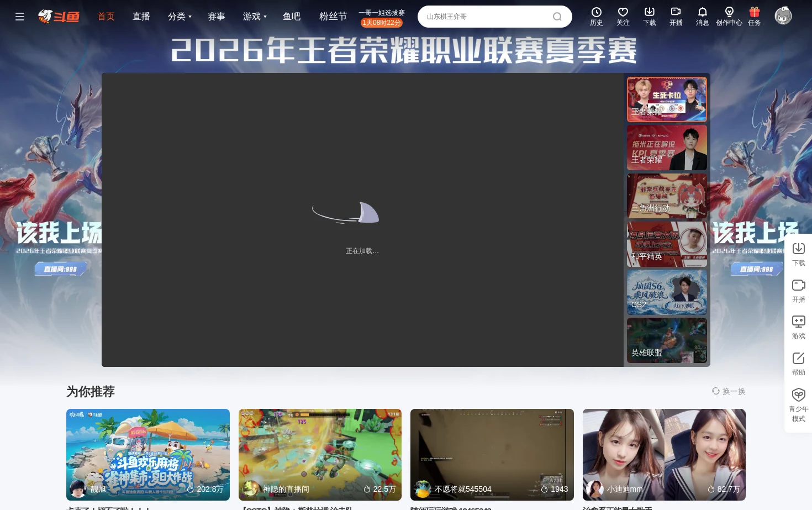Open the 一哥一姐选拔赛 countdown link
Screen dimensions: 812x510
pos(382,18)
